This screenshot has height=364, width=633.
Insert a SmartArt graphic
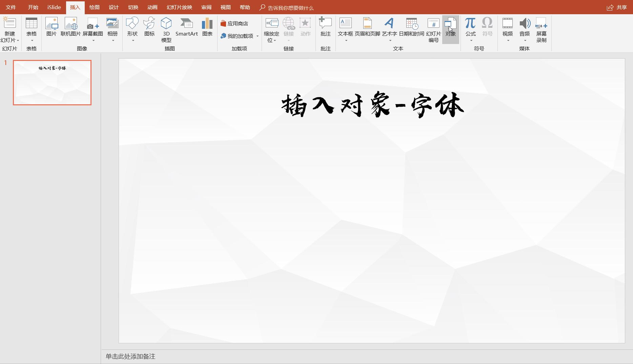point(186,27)
